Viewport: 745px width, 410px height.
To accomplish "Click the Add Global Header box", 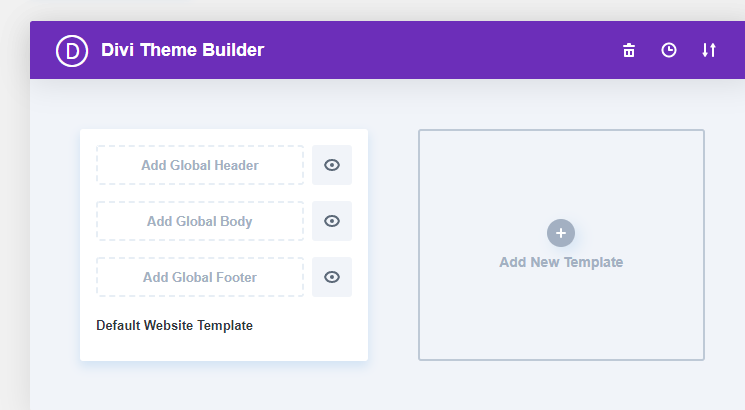I will click(x=200, y=165).
